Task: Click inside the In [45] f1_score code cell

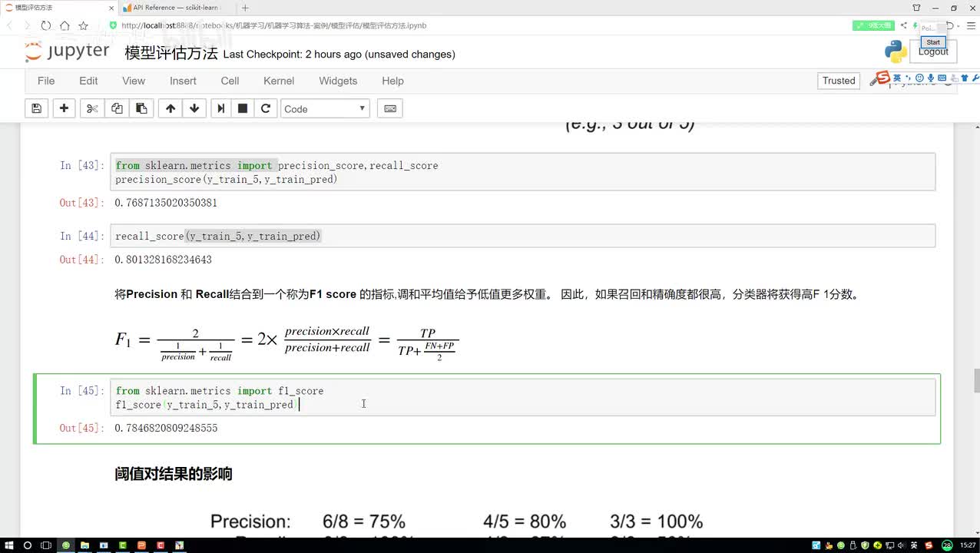Action: [x=523, y=397]
